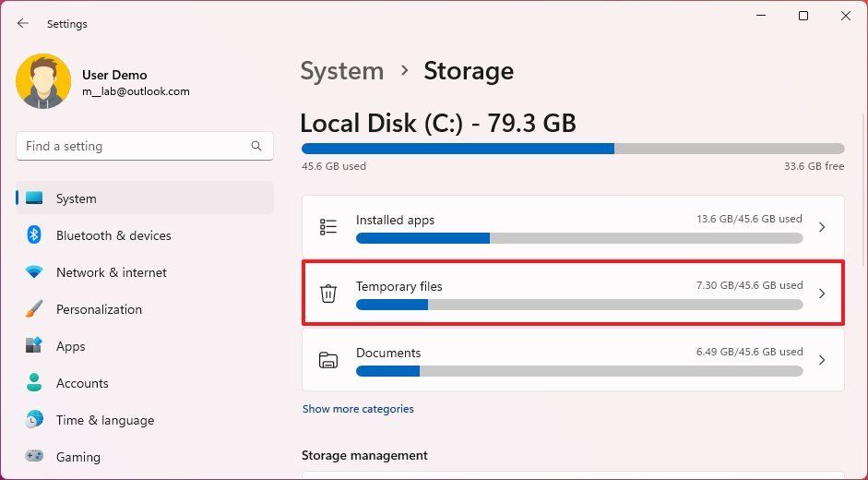
Task: Click the Temporary files label
Action: 399,286
